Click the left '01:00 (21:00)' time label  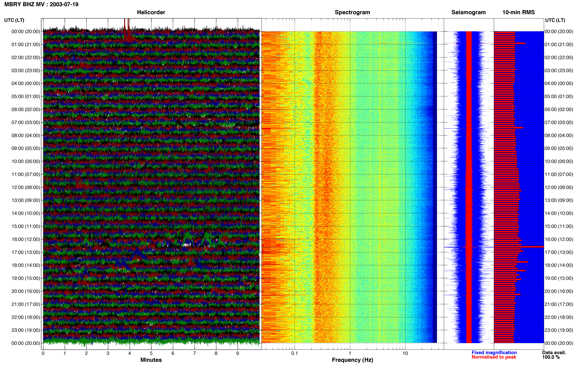click(x=26, y=45)
